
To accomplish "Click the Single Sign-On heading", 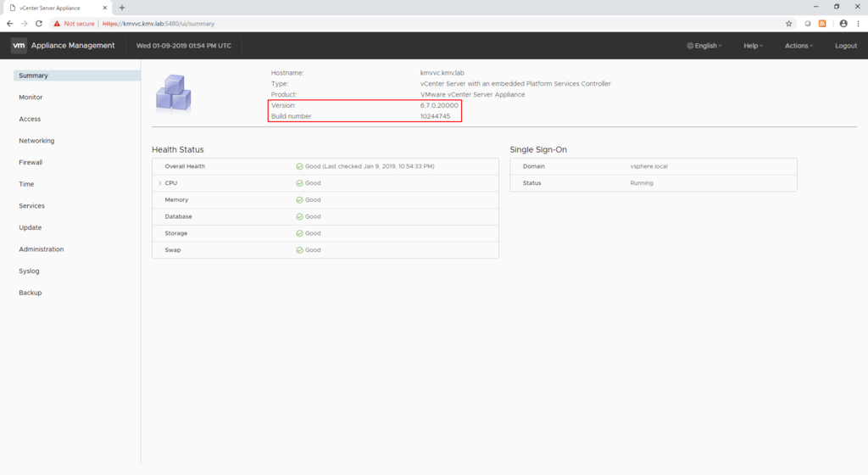I will pos(538,149).
